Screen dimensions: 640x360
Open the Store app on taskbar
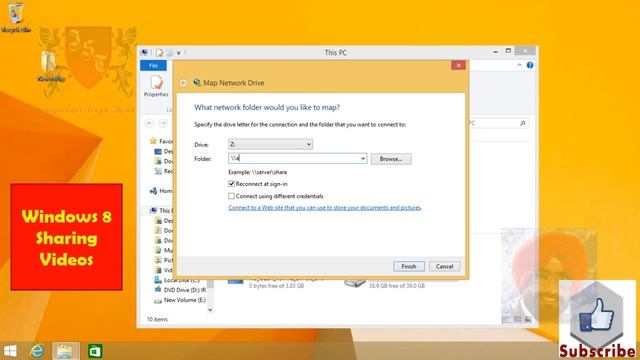click(95, 351)
